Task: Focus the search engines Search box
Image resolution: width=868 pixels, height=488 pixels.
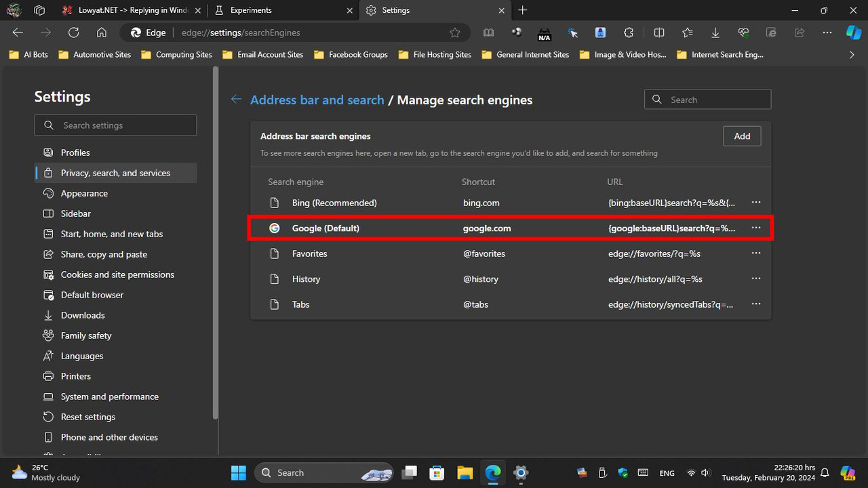Action: click(707, 100)
